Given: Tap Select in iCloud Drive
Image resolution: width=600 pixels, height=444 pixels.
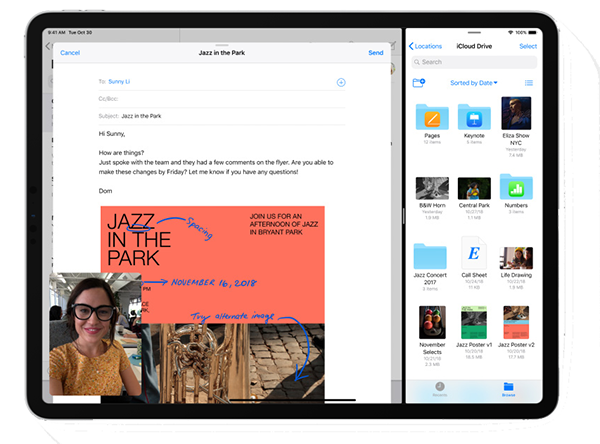Looking at the screenshot, I should pyautogui.click(x=528, y=46).
